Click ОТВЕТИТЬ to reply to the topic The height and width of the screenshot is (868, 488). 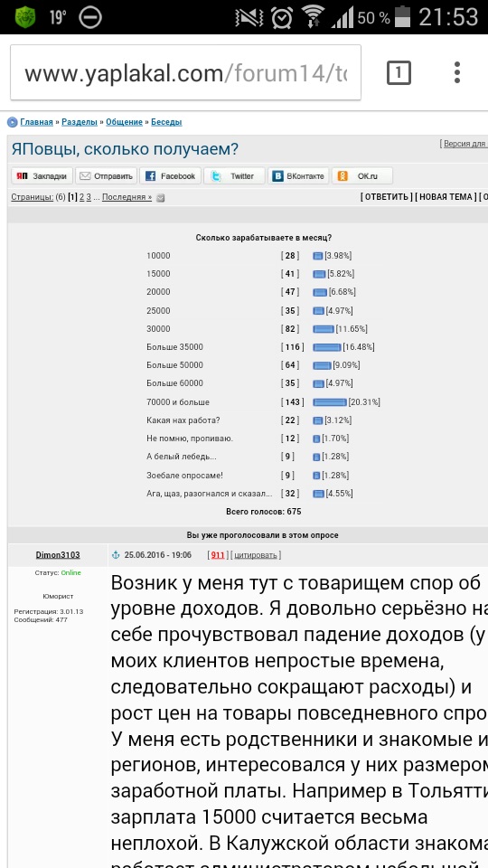tap(386, 197)
